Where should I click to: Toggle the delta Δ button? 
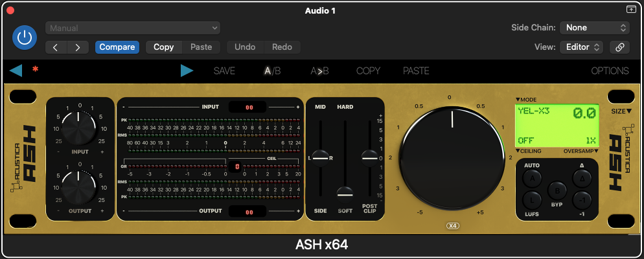(582, 179)
